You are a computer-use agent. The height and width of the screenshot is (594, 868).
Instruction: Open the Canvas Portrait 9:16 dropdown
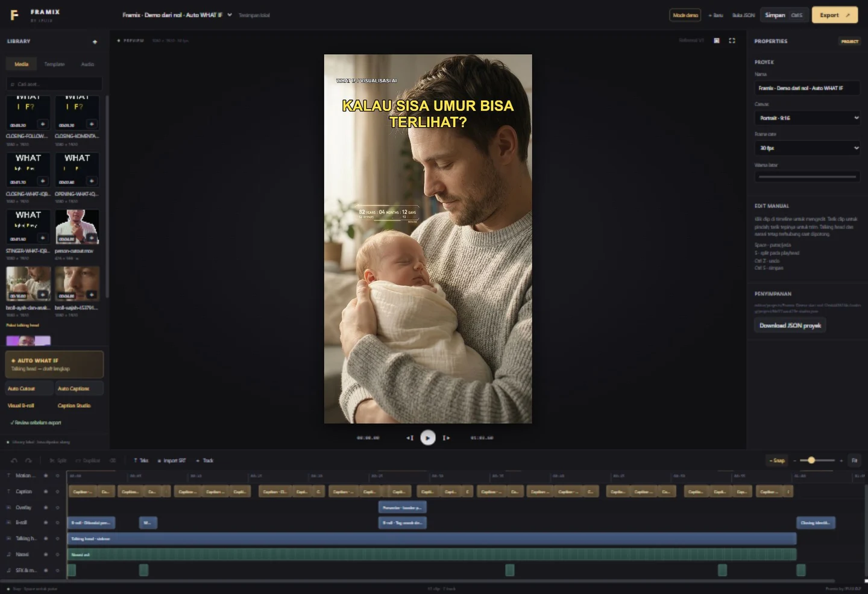[x=807, y=118]
